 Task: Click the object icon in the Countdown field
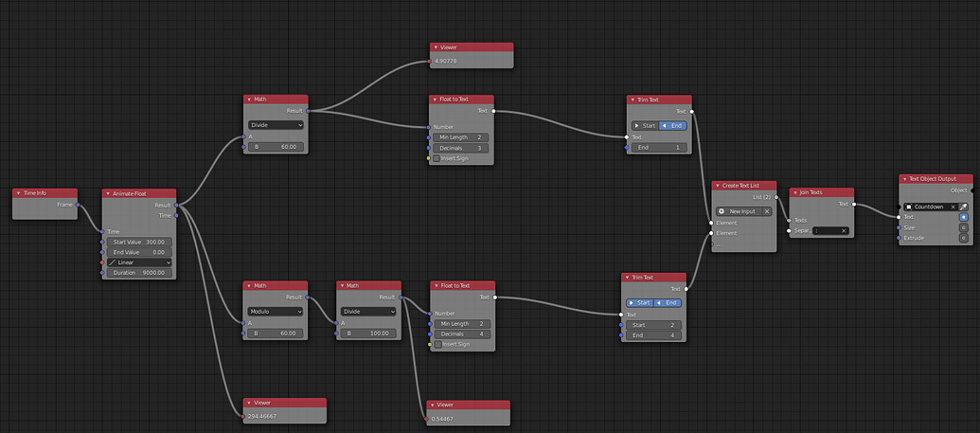909,207
